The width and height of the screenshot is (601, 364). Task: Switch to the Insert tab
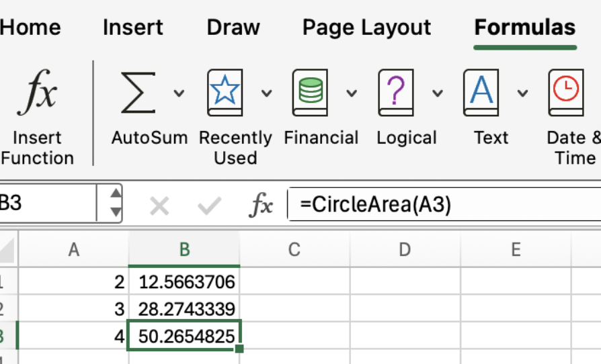click(x=132, y=28)
